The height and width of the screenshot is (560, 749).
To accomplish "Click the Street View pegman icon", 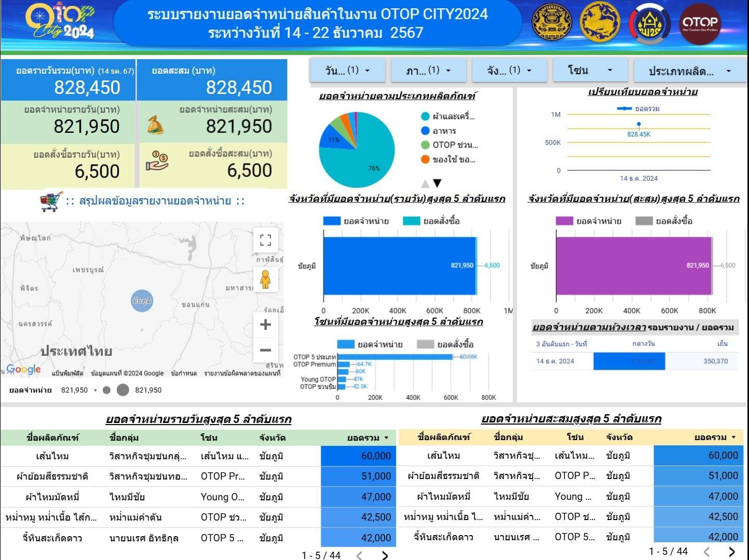I will [x=265, y=280].
